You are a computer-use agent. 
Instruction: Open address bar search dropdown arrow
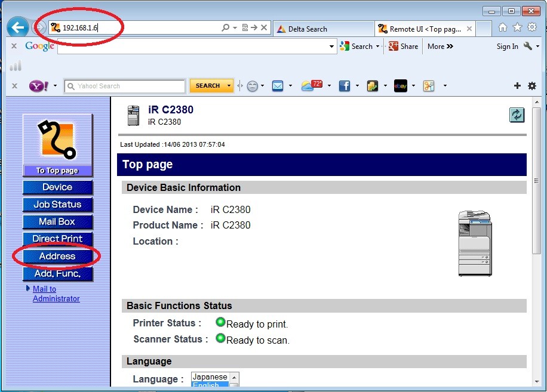pos(235,28)
